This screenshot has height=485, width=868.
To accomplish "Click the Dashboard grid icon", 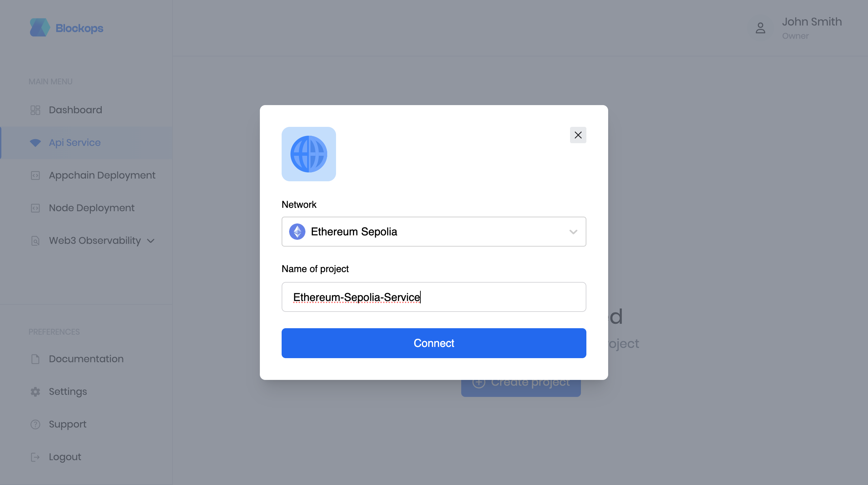I will (35, 110).
